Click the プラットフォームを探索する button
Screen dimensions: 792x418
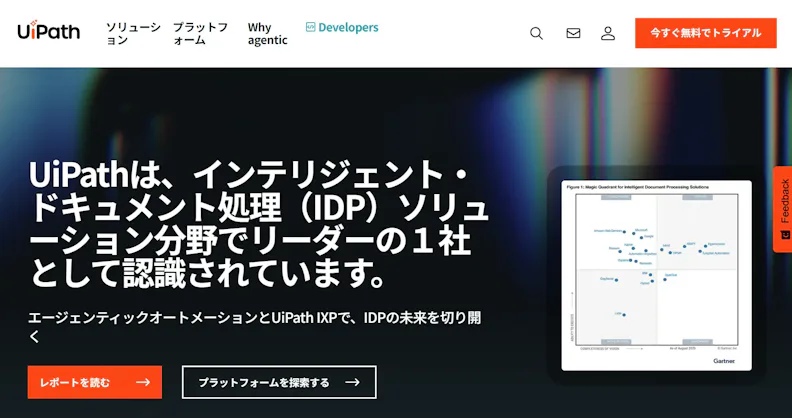279,382
